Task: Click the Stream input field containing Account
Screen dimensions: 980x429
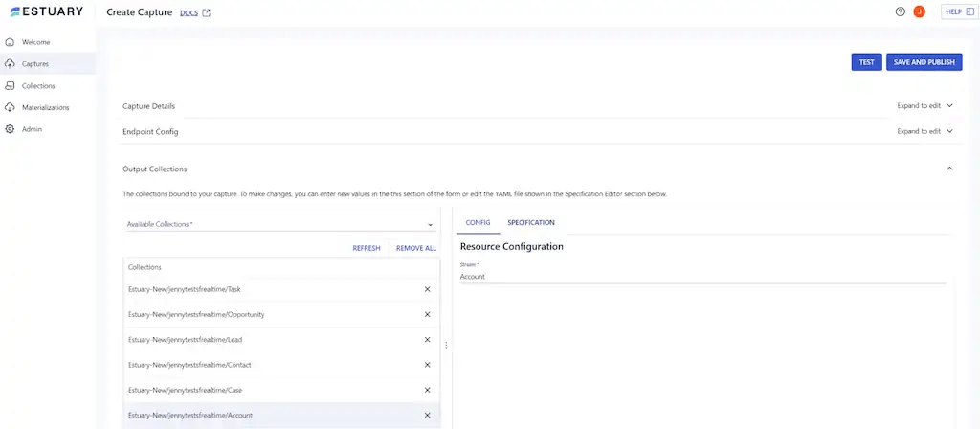Action: click(x=703, y=277)
